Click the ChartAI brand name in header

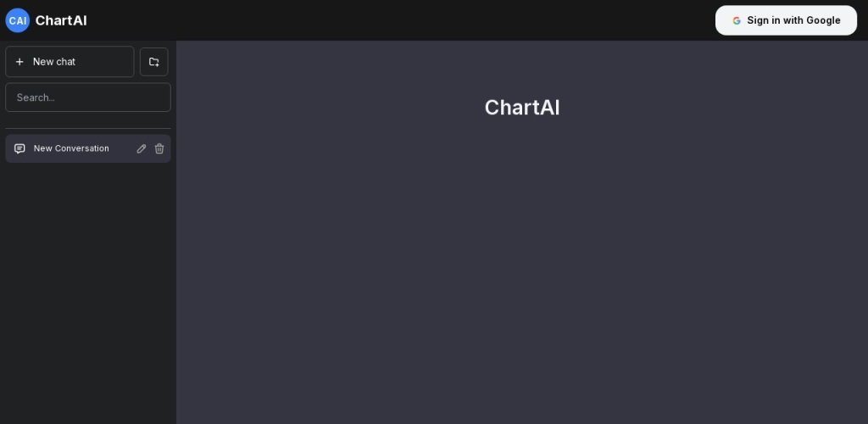coord(61,20)
